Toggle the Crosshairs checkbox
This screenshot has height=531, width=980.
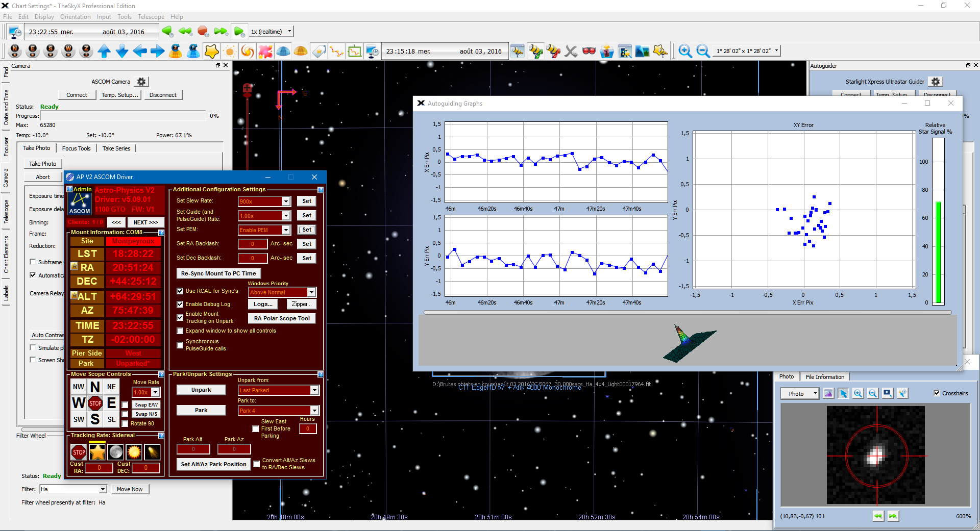tap(937, 393)
